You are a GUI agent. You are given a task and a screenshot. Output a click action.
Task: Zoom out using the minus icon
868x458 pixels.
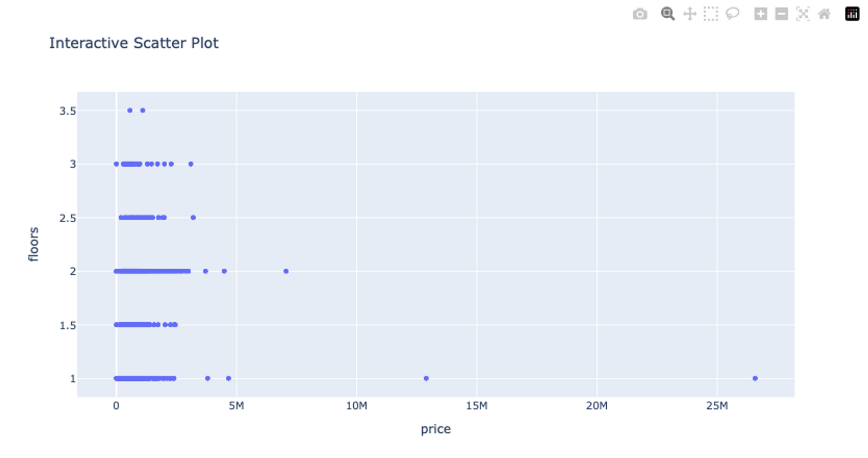781,14
